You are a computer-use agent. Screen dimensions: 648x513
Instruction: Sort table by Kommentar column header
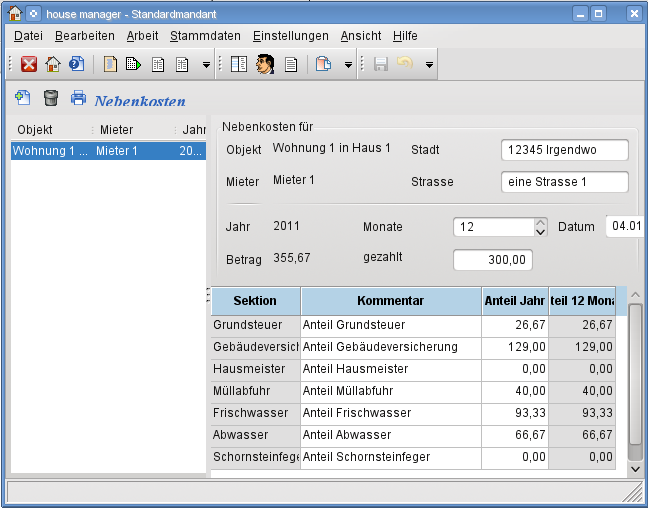pyautogui.click(x=390, y=301)
